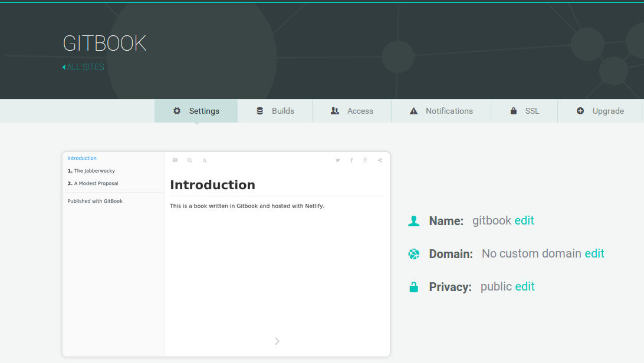Click the Introduction heading in preview

[x=212, y=185]
